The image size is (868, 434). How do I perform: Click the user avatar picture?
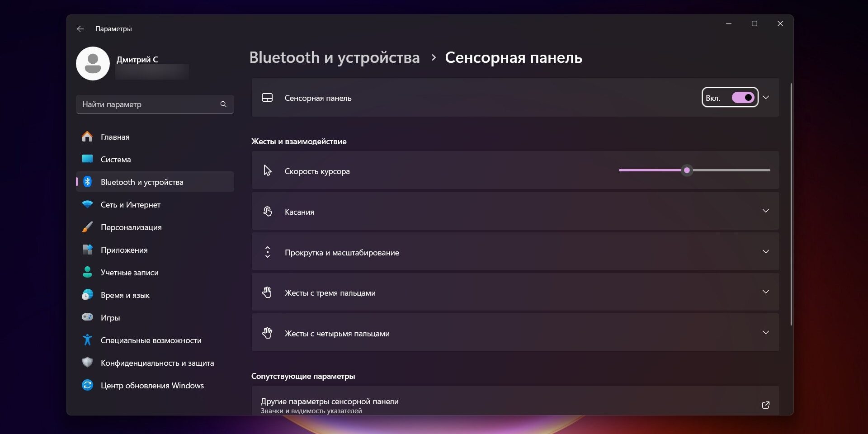tap(93, 64)
